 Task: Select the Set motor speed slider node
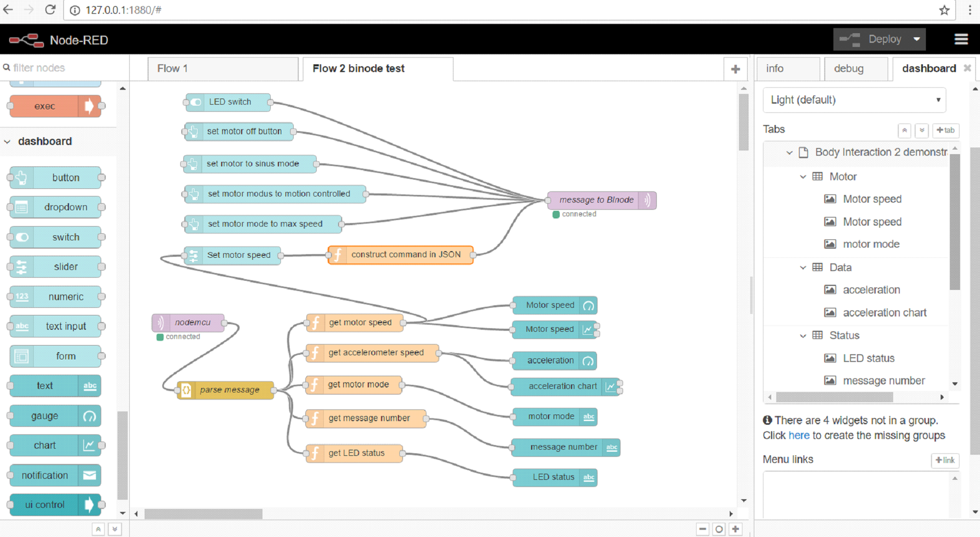pos(233,255)
